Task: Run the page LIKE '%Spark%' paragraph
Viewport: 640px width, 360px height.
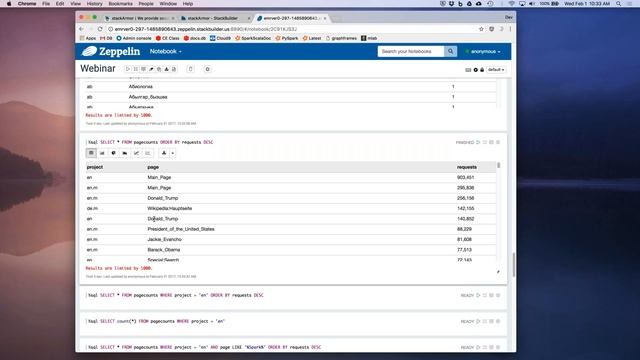Action: (x=478, y=347)
